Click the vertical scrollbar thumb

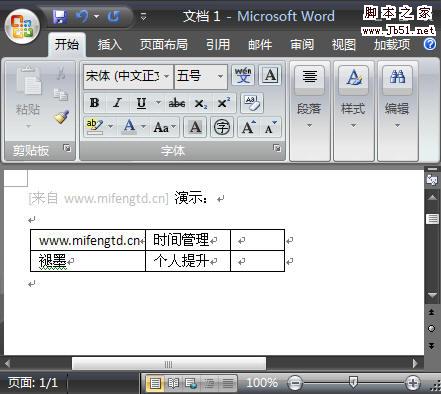[432, 219]
